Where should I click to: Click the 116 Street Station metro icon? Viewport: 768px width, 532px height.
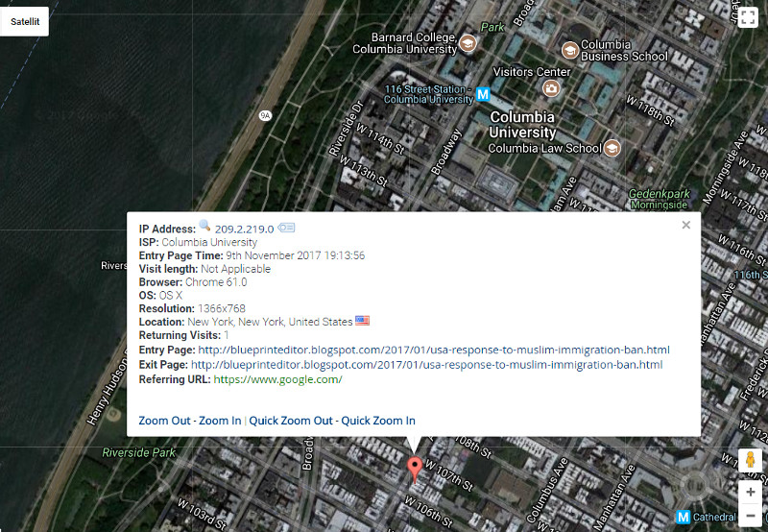[x=483, y=93]
